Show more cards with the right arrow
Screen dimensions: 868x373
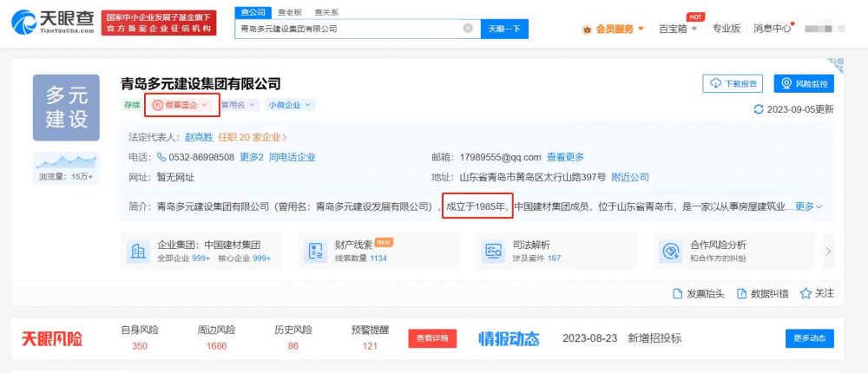[828, 252]
